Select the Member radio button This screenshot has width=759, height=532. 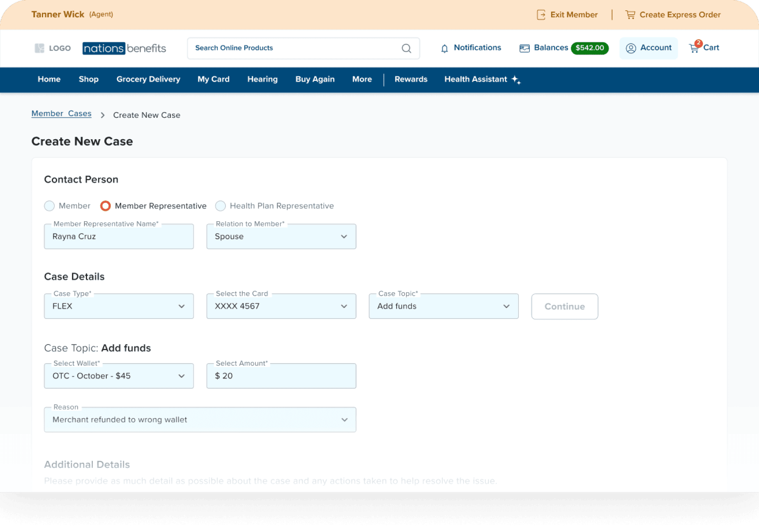(x=49, y=206)
